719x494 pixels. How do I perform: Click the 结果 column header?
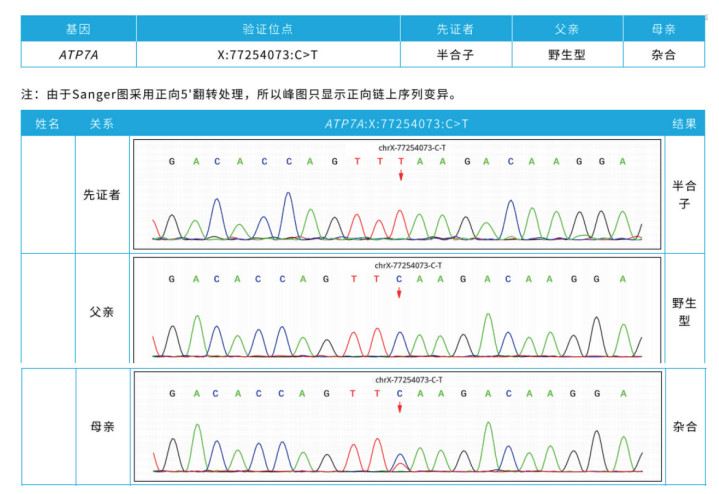pos(685,124)
